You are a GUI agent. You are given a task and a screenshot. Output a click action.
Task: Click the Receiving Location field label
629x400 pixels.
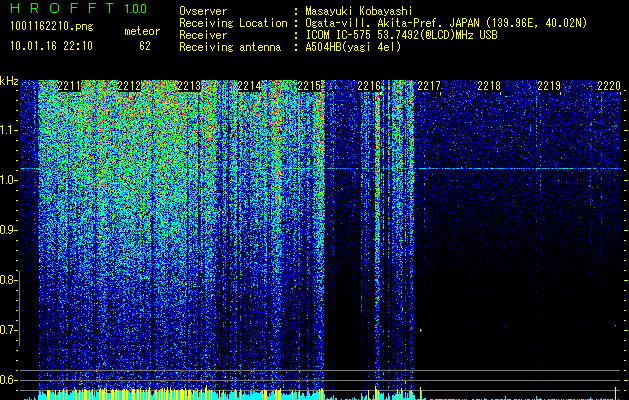click(x=233, y=23)
